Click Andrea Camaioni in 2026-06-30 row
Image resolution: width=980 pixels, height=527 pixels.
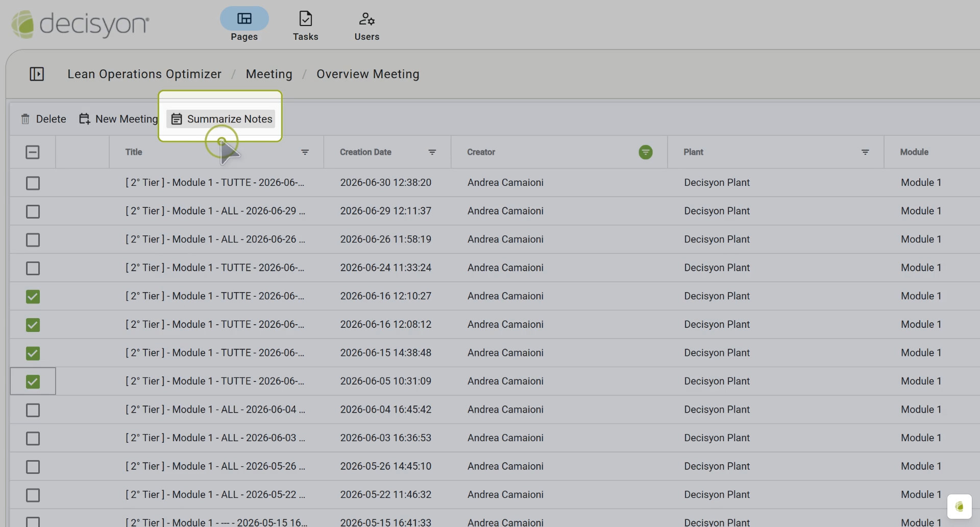click(x=505, y=182)
